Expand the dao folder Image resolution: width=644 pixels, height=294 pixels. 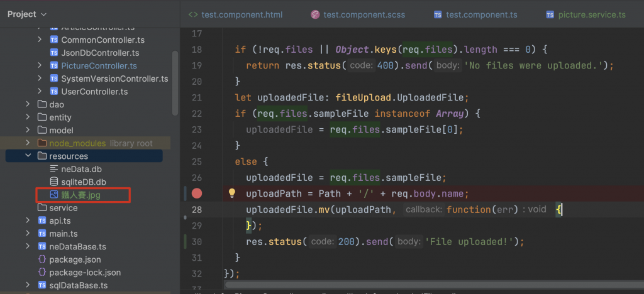[28, 104]
